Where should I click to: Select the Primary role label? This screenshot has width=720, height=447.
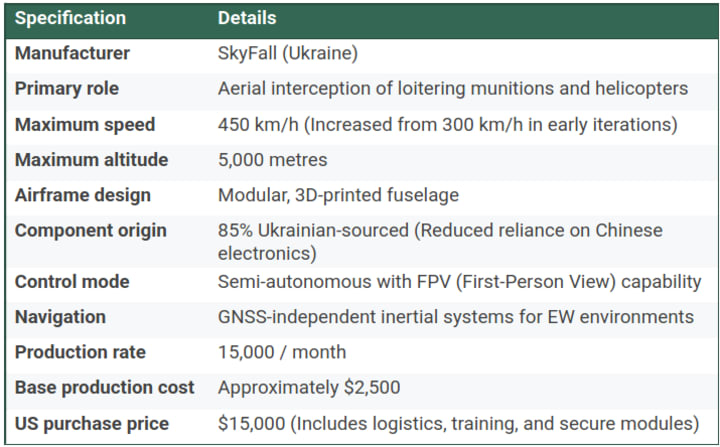point(67,89)
